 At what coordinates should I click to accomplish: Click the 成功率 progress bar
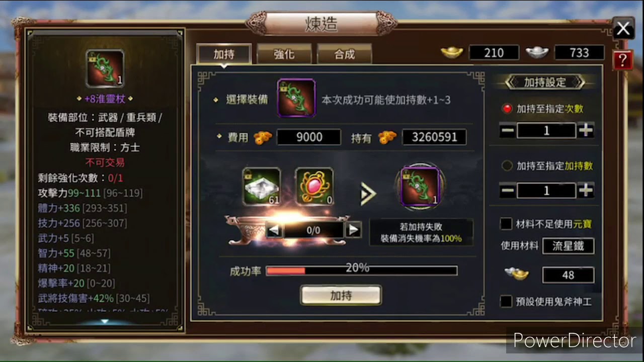[362, 271]
